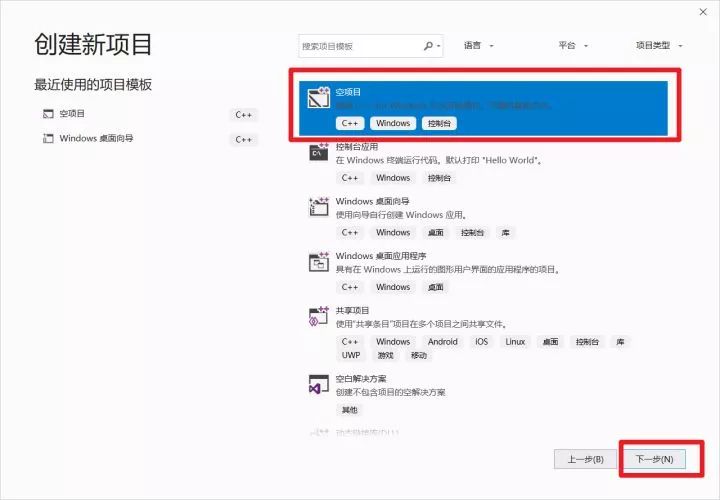This screenshot has width=720, height=500.
Task: Click the Console App (控制台应用) template icon
Action: (319, 152)
